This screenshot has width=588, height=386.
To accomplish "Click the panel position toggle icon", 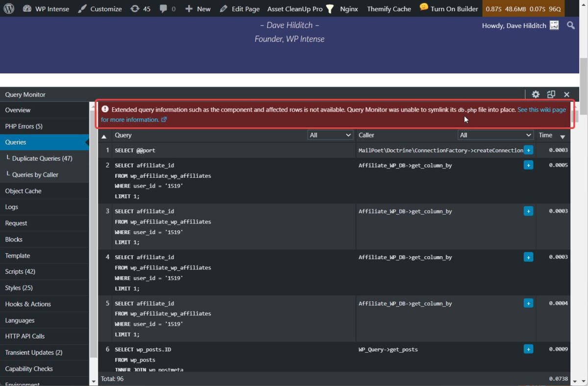I will [x=551, y=95].
